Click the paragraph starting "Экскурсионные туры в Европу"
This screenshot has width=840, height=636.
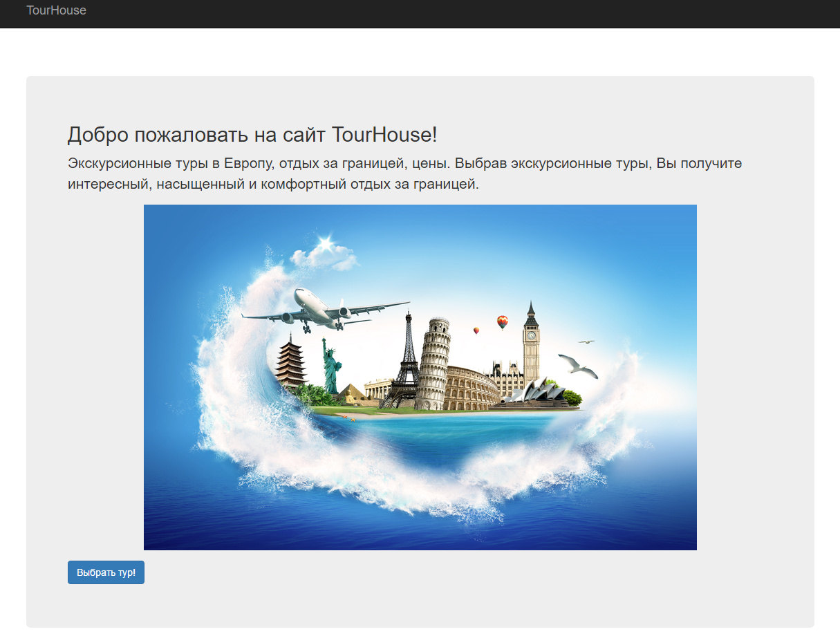coord(405,174)
